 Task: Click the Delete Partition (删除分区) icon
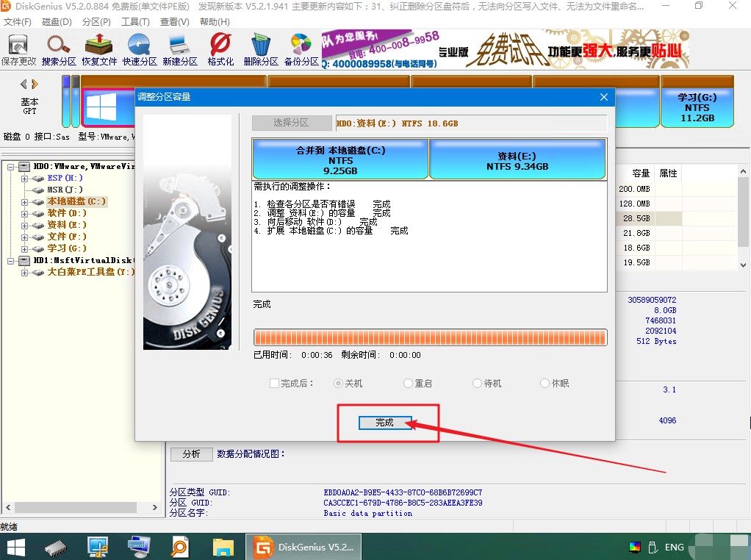click(261, 49)
